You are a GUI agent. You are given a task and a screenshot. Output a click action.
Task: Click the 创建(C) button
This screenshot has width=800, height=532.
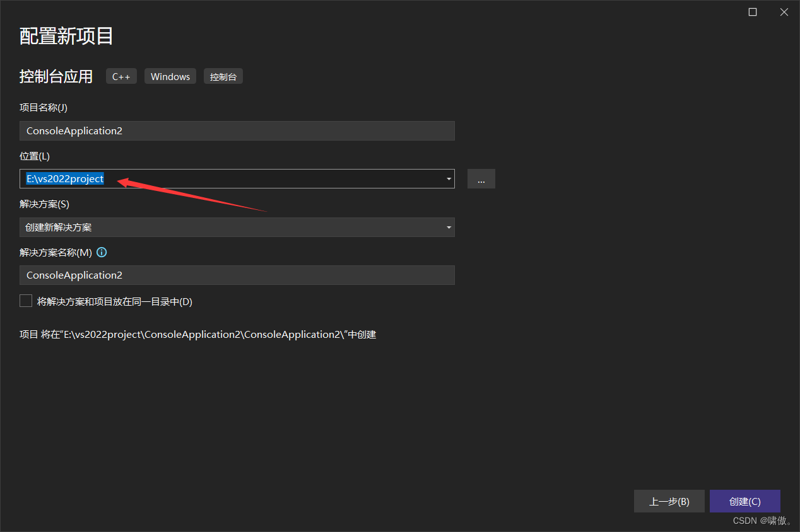point(744,501)
